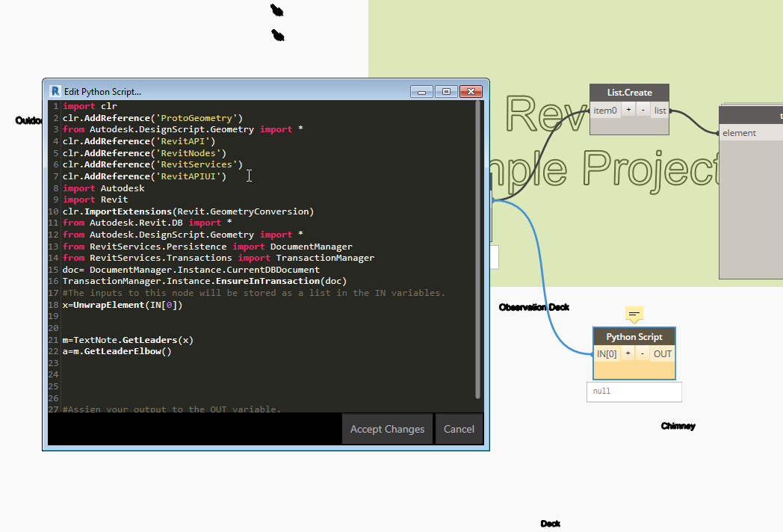Click line 22 a=m.GetLeaderElbow()

(x=117, y=351)
